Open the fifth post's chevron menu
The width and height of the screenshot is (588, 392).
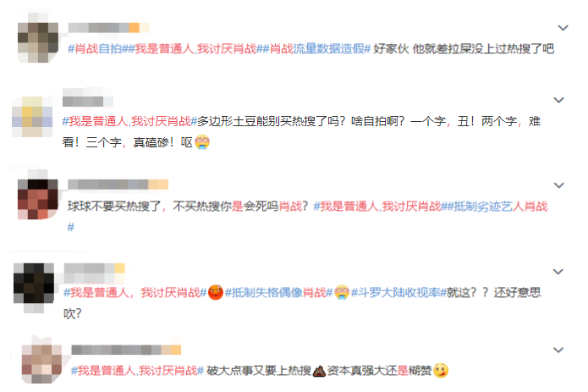point(558,350)
